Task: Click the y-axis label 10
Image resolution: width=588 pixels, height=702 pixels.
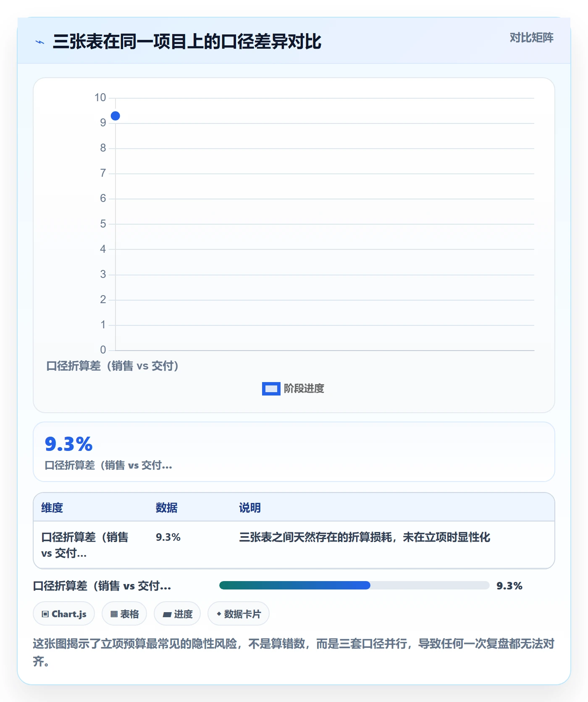Action: tap(100, 98)
